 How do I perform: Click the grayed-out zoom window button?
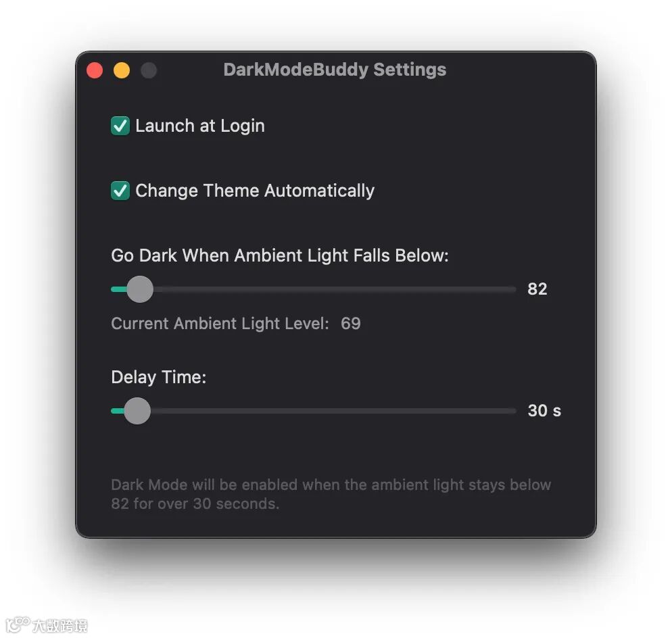149,70
